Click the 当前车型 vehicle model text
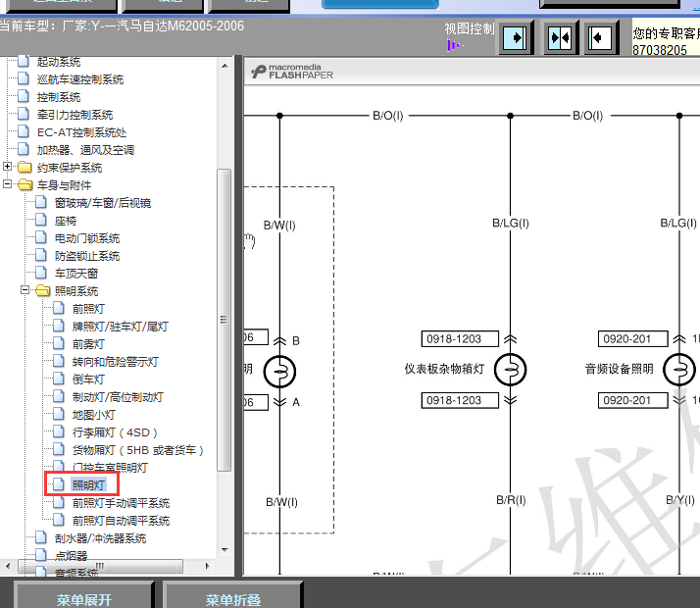This screenshot has width=700, height=608. click(122, 25)
